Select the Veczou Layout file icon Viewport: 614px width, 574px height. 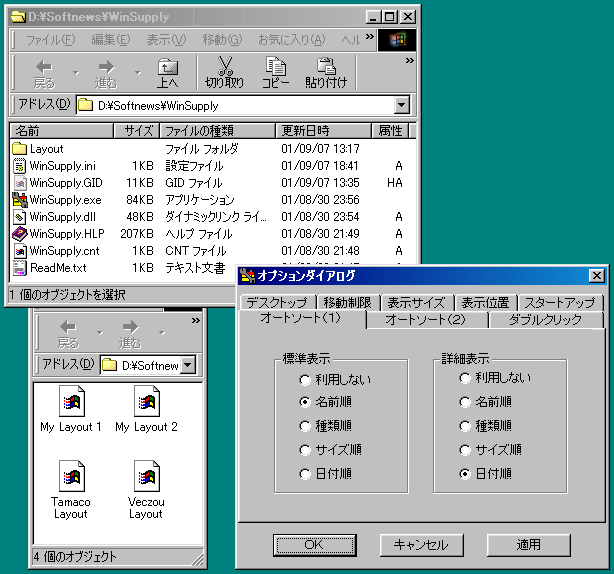click(x=147, y=476)
